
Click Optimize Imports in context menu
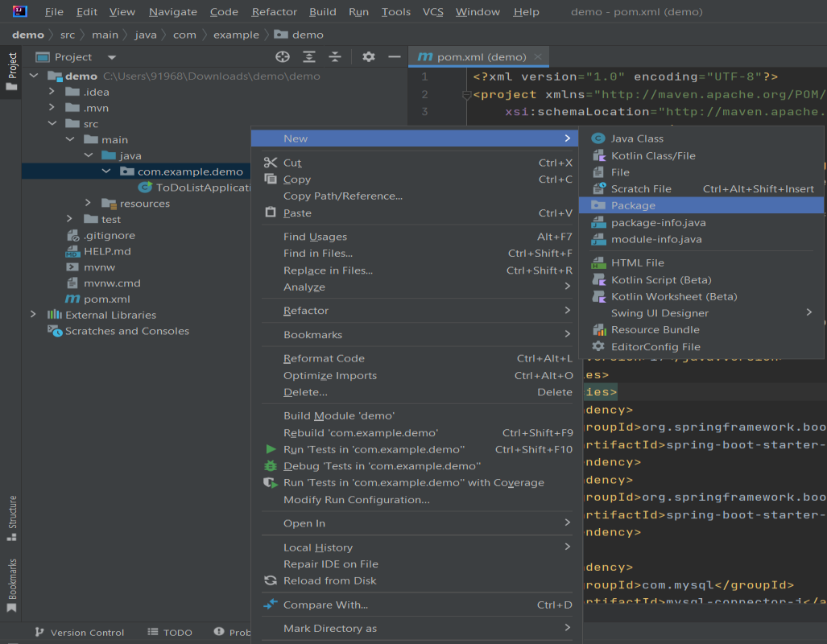pyautogui.click(x=416, y=376)
